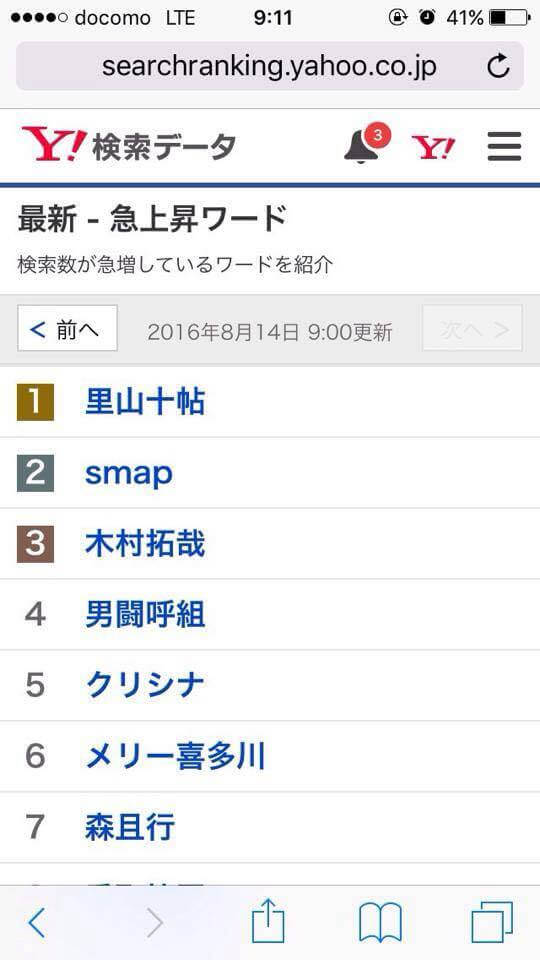This screenshot has width=540, height=960.
Task: Select the クリシナ trending word
Action: point(145,685)
